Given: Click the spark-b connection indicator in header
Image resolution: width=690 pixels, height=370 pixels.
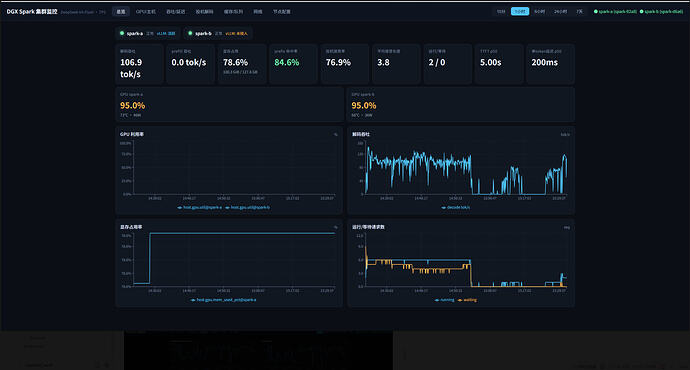Looking at the screenshot, I should (x=661, y=11).
